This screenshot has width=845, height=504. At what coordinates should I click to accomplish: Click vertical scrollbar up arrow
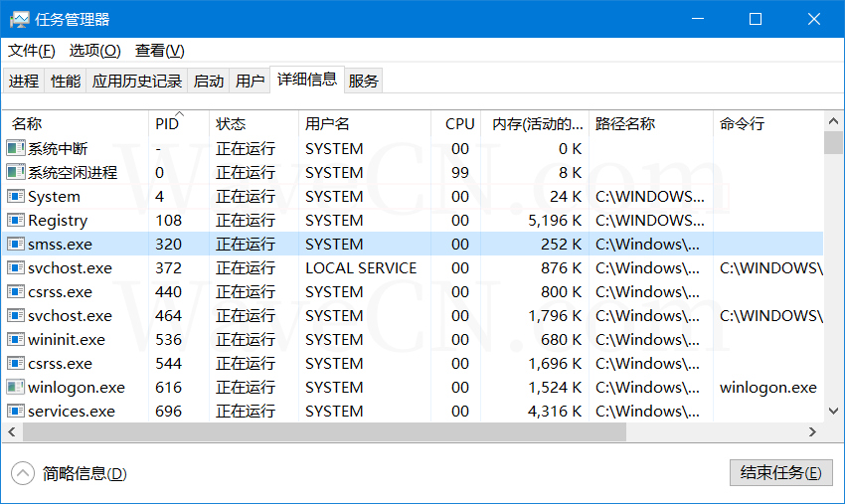[833, 121]
